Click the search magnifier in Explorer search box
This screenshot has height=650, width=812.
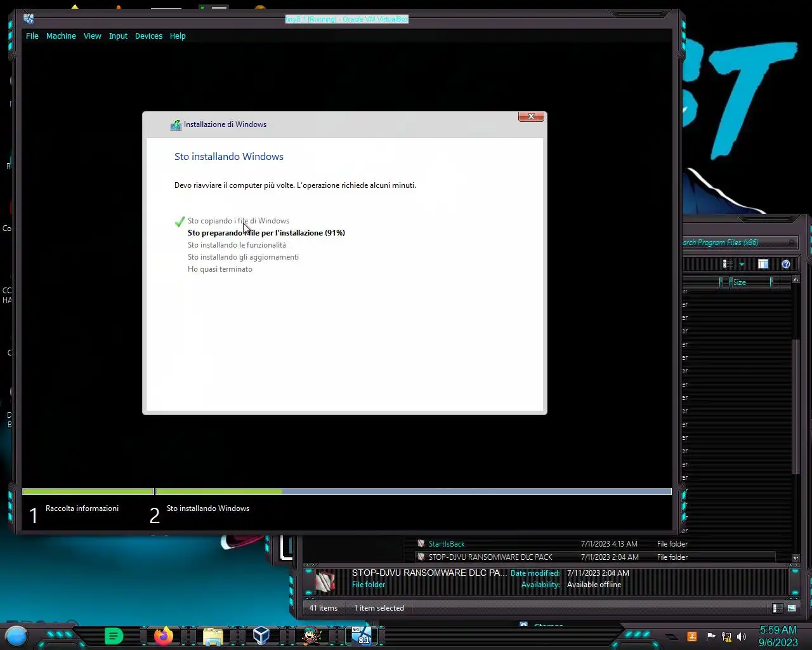tap(792, 242)
